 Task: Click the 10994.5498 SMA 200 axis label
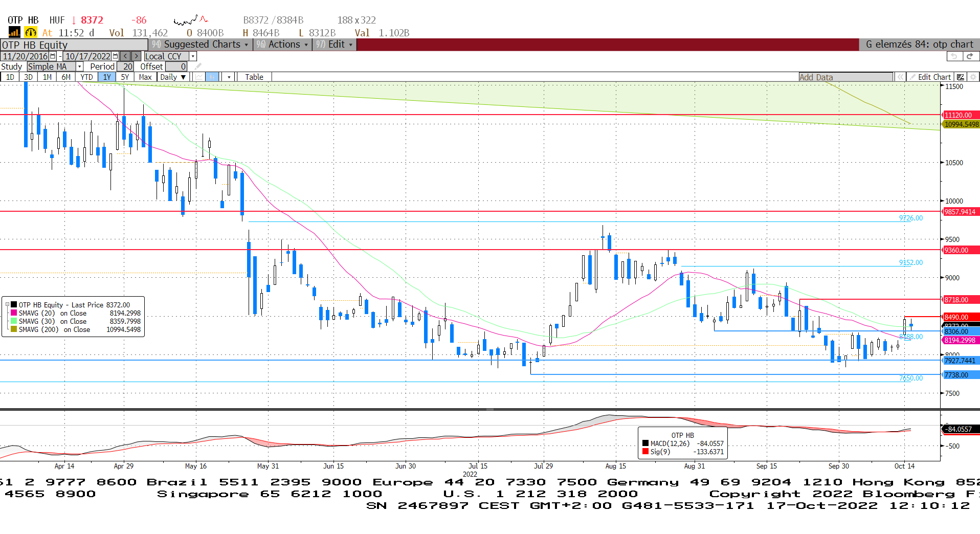[961, 124]
